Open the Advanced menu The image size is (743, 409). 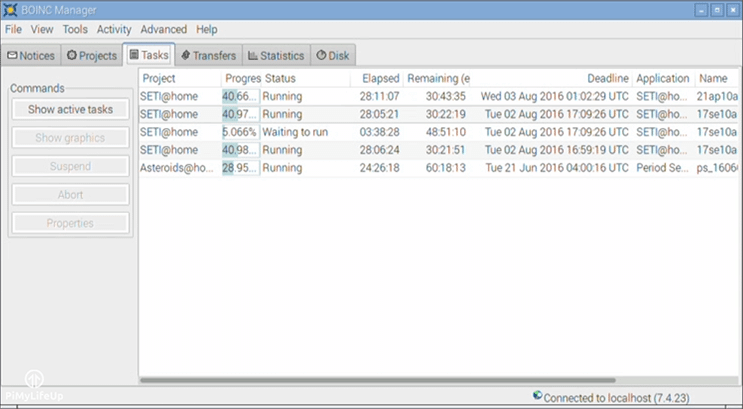(163, 29)
